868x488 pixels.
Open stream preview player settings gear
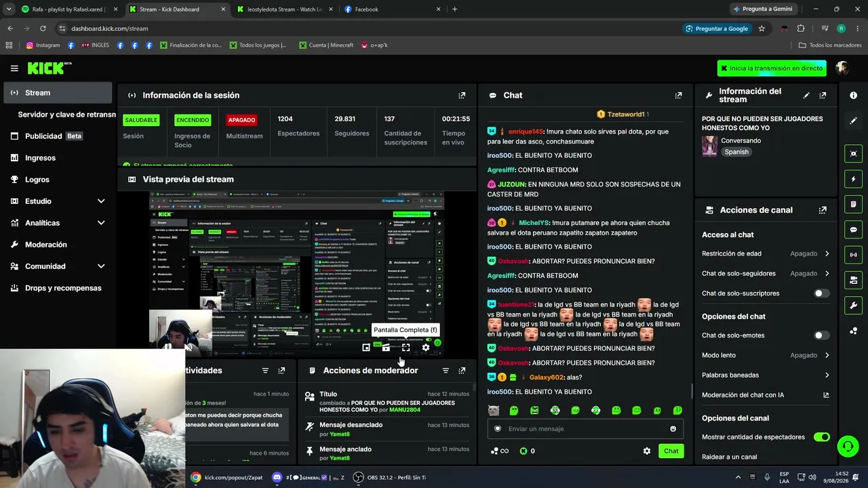426,348
